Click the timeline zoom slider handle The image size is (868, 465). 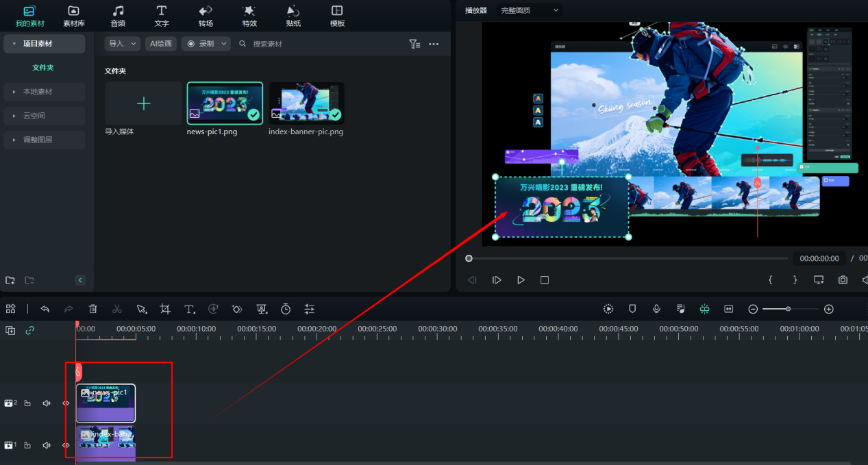[x=789, y=310]
